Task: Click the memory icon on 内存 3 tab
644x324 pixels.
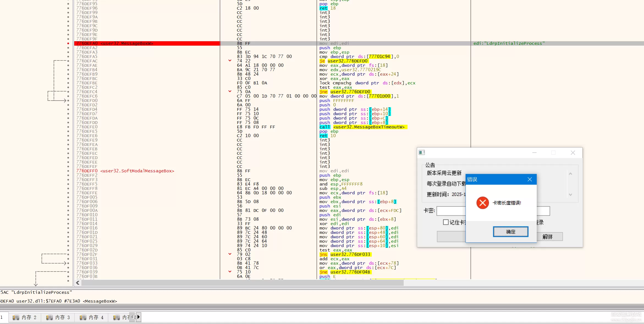Action: [49, 317]
